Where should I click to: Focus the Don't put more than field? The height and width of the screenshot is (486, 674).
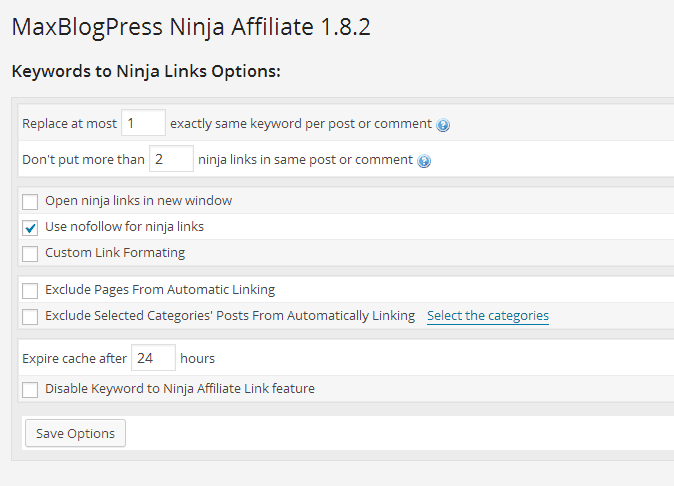(x=171, y=159)
